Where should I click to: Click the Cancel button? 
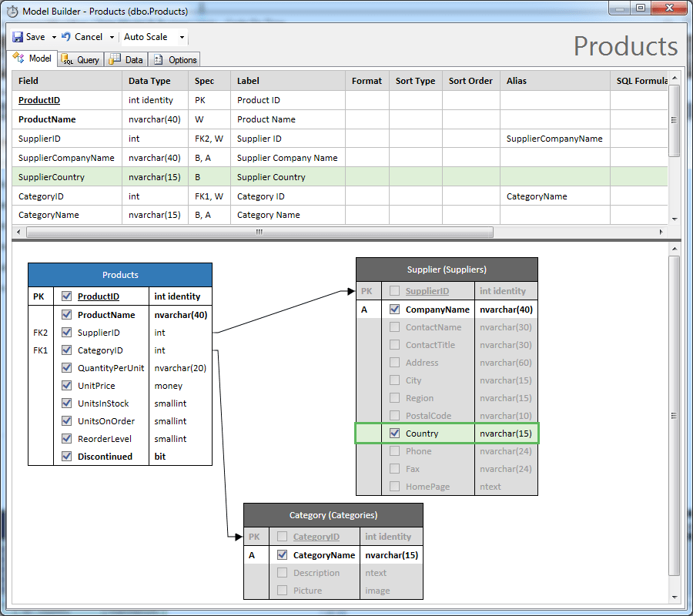pyautogui.click(x=82, y=37)
